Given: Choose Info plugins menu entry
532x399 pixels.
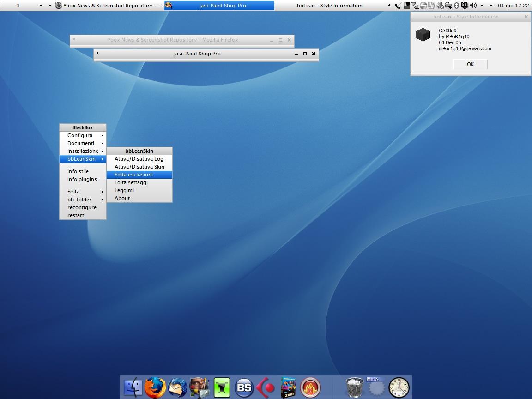Looking at the screenshot, I should click(x=83, y=179).
